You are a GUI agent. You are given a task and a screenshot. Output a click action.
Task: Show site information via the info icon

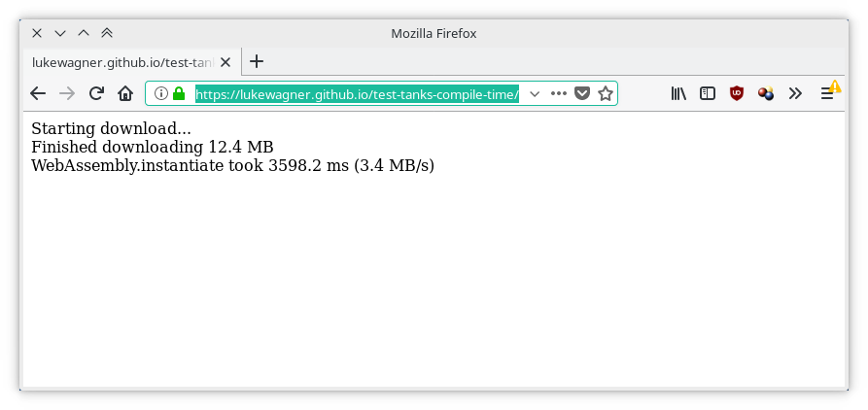point(160,93)
